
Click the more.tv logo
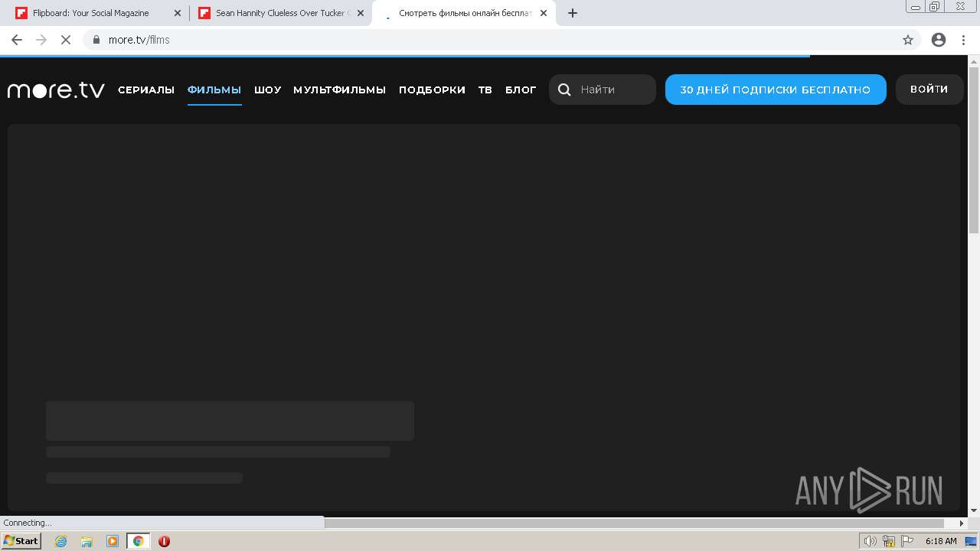coord(56,90)
